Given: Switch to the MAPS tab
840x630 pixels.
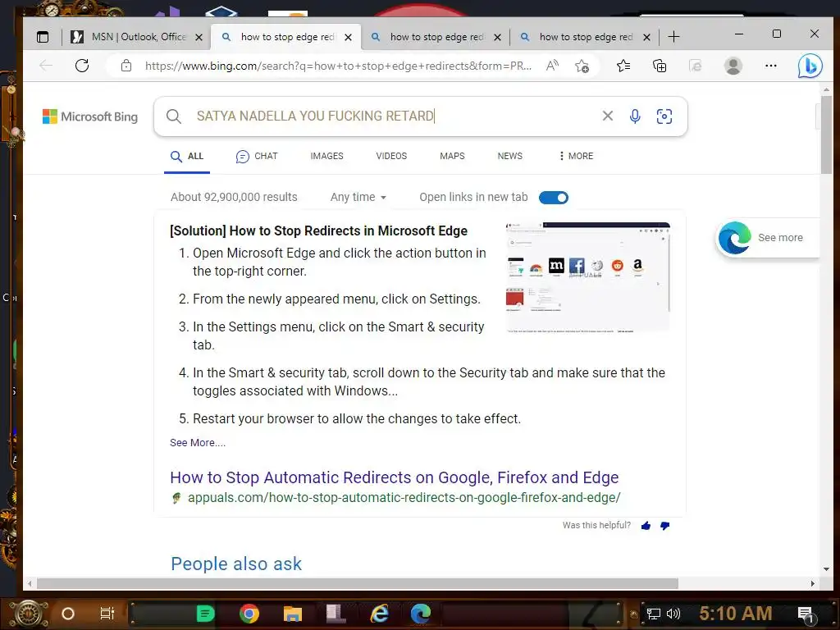Looking at the screenshot, I should point(452,156).
